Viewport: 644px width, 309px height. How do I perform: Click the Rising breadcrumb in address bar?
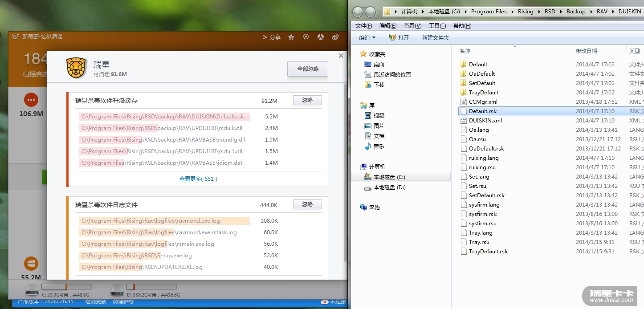click(x=526, y=12)
